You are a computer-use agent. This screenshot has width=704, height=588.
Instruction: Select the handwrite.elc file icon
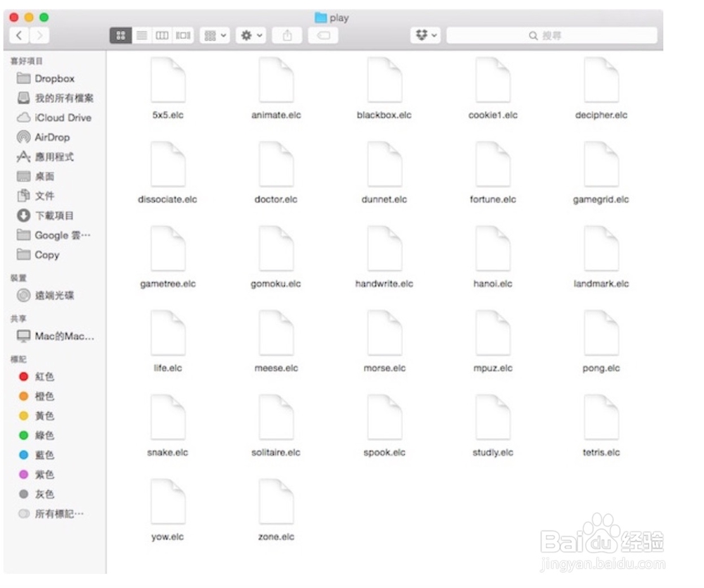[384, 249]
